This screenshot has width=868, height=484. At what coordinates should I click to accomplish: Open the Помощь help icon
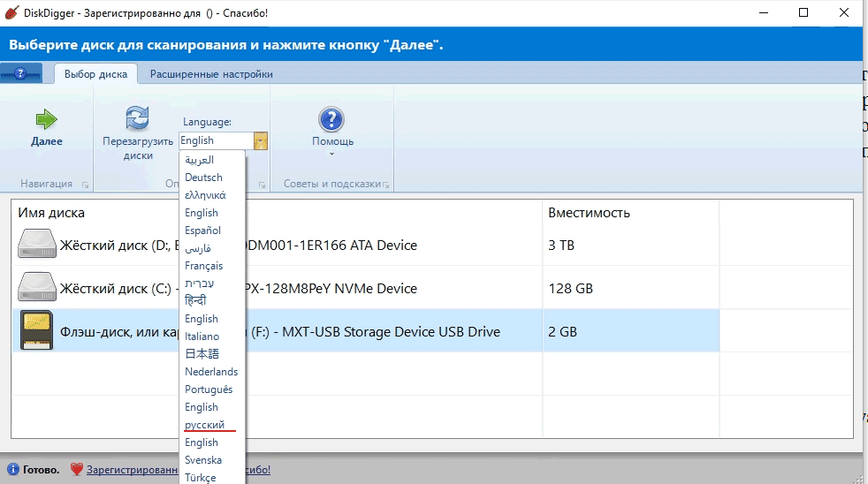point(331,119)
